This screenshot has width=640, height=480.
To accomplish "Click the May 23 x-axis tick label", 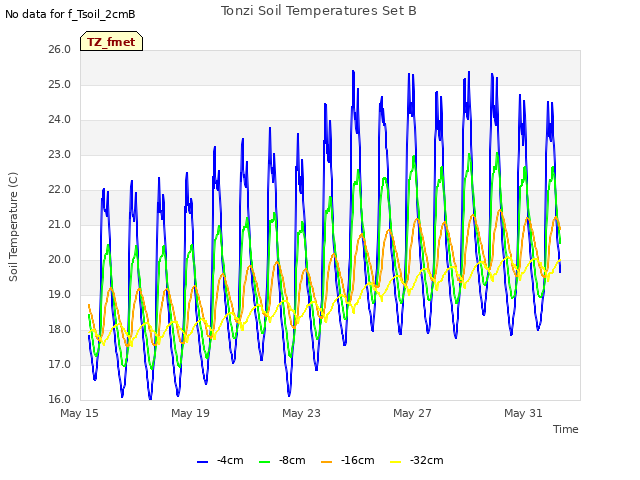I will coord(301,413).
